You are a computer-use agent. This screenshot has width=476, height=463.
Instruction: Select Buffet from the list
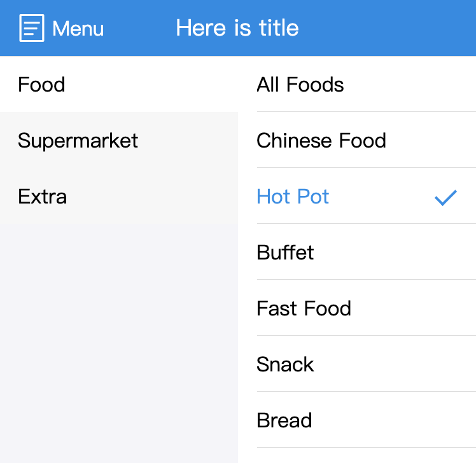click(285, 252)
